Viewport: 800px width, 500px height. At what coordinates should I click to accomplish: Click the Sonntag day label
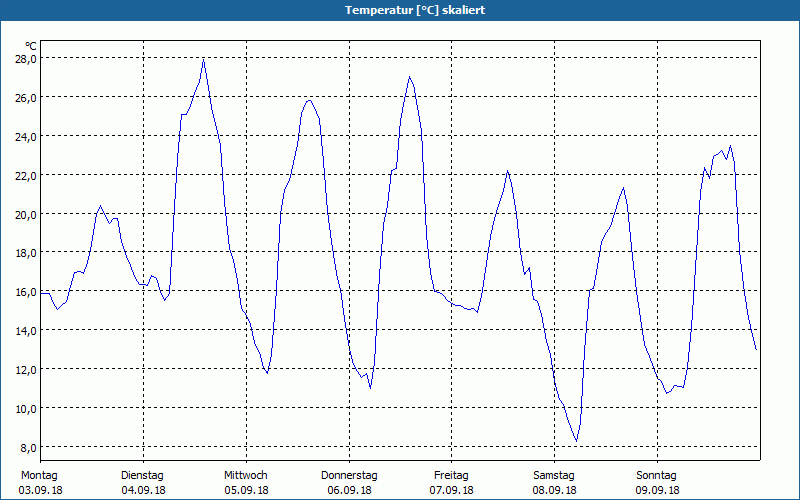pos(657,476)
